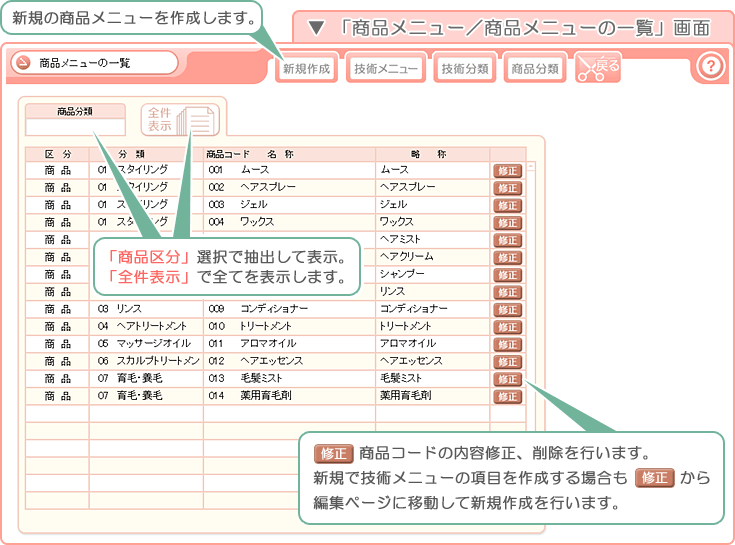Select the トリートメント product row

(x=270, y=327)
